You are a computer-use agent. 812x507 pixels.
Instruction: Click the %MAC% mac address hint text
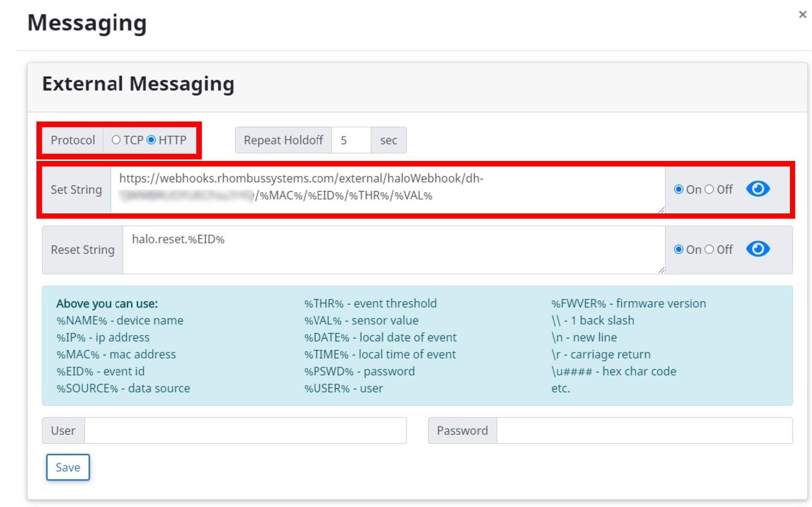click(116, 354)
